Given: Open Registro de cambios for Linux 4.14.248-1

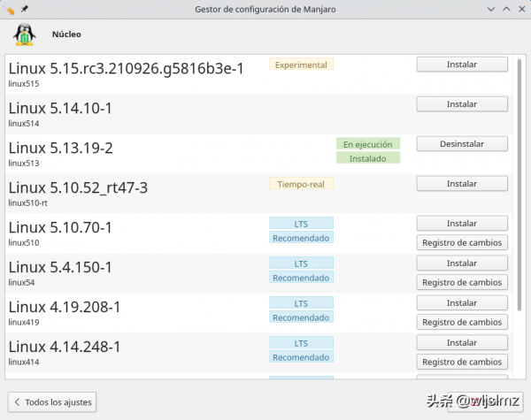Looking at the screenshot, I should click(461, 363).
